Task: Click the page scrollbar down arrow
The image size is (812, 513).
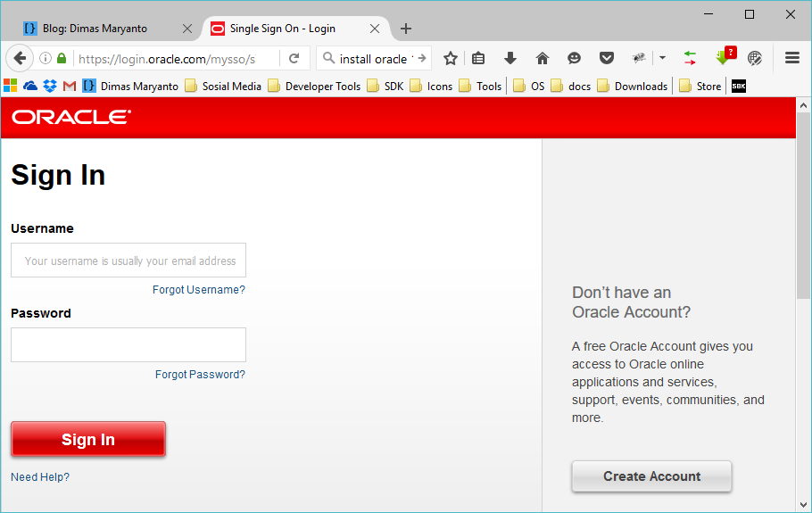Action: 803,505
